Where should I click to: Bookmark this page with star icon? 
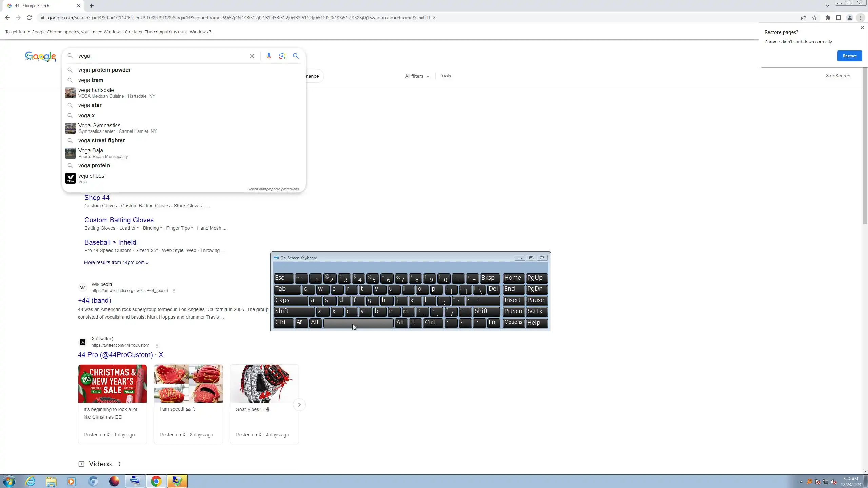pyautogui.click(x=814, y=18)
